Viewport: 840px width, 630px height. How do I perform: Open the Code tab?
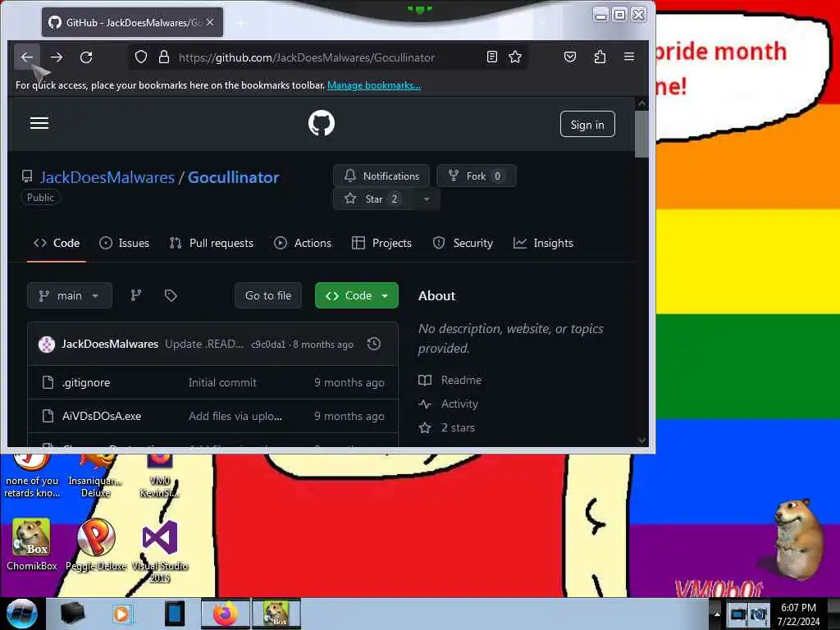pos(57,243)
